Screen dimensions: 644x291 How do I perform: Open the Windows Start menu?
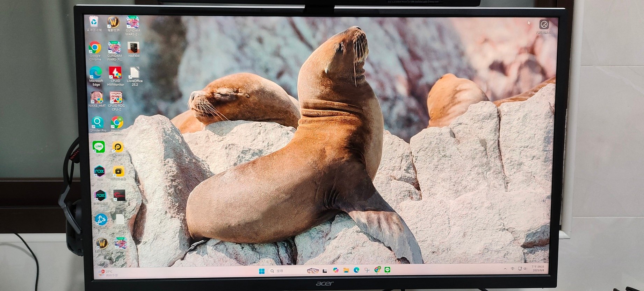262,271
